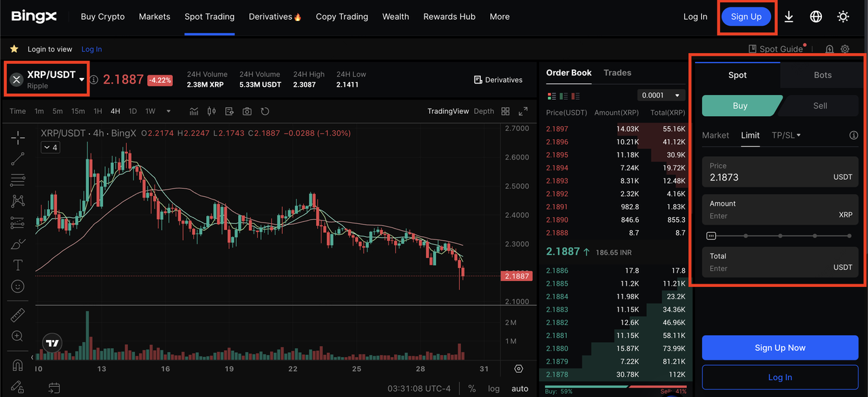The image size is (868, 397).
Task: Click the go-to-date calendar icon
Action: tap(54, 388)
